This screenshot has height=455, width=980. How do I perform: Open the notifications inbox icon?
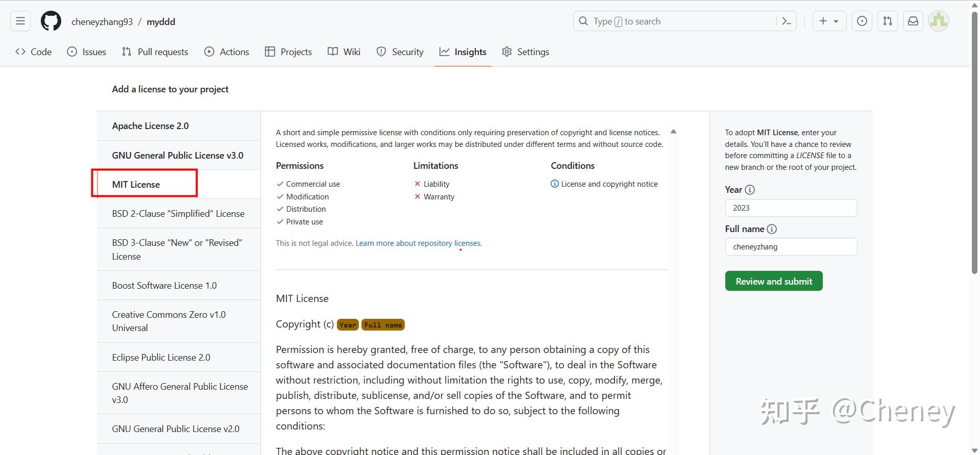pos(913,21)
